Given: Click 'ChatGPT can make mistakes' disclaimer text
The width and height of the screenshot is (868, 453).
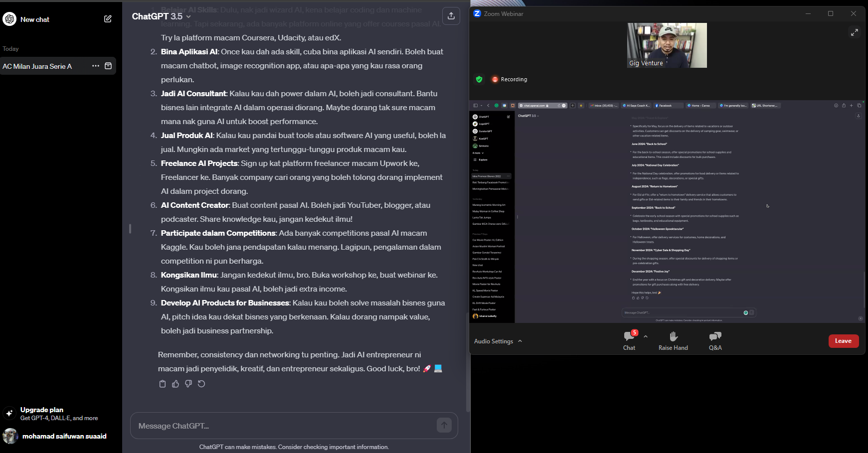Looking at the screenshot, I should tap(294, 447).
